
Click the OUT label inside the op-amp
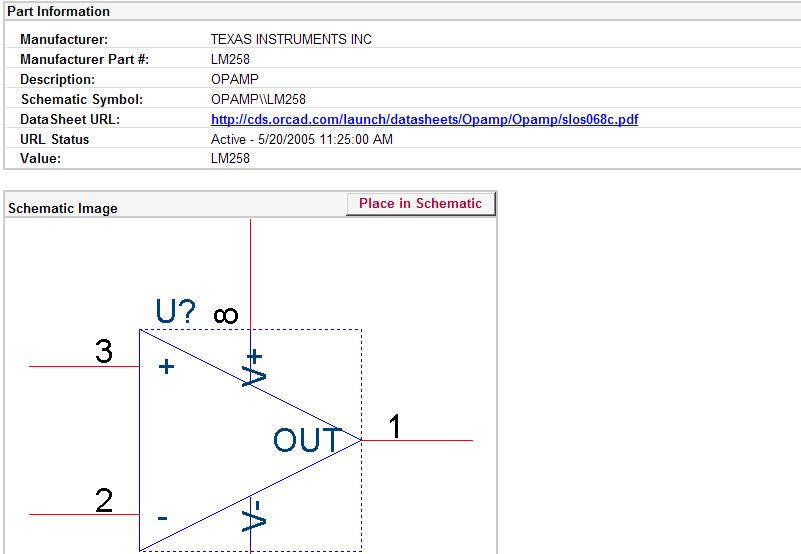(x=307, y=440)
